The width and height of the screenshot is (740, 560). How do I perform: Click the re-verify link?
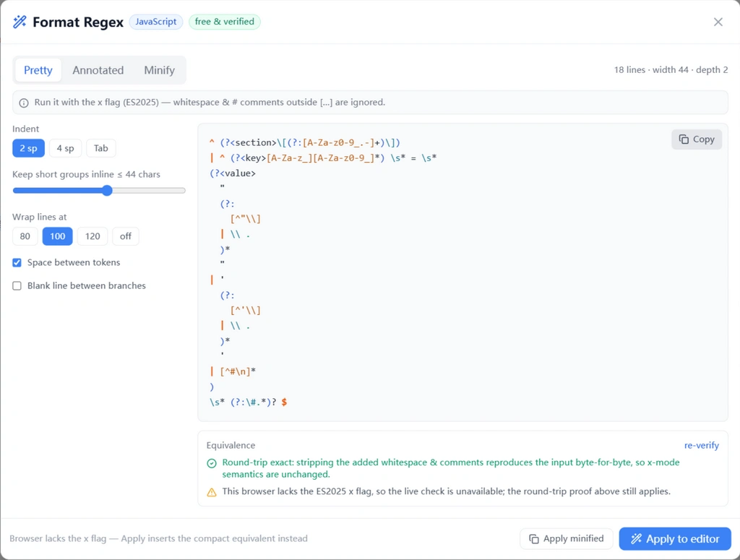701,445
